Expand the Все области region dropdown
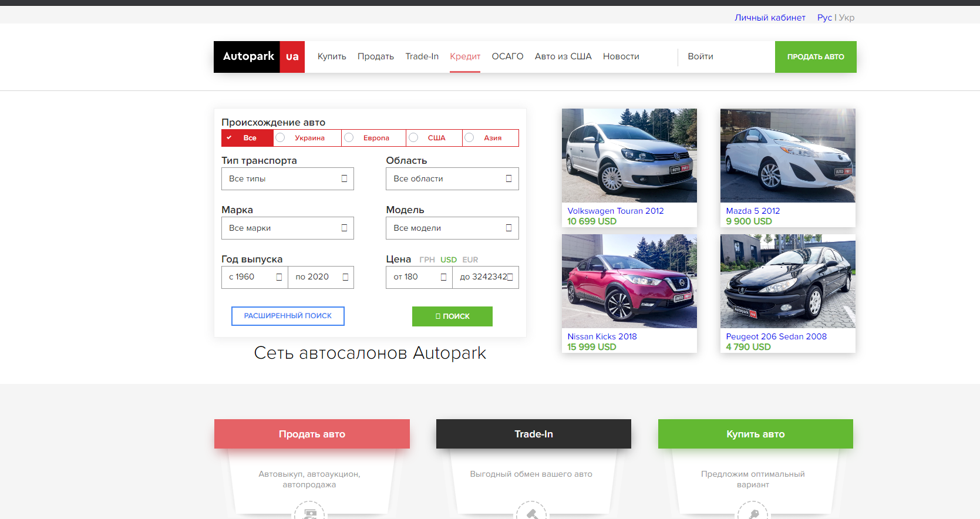Viewport: 980px width, 519px height. [452, 179]
